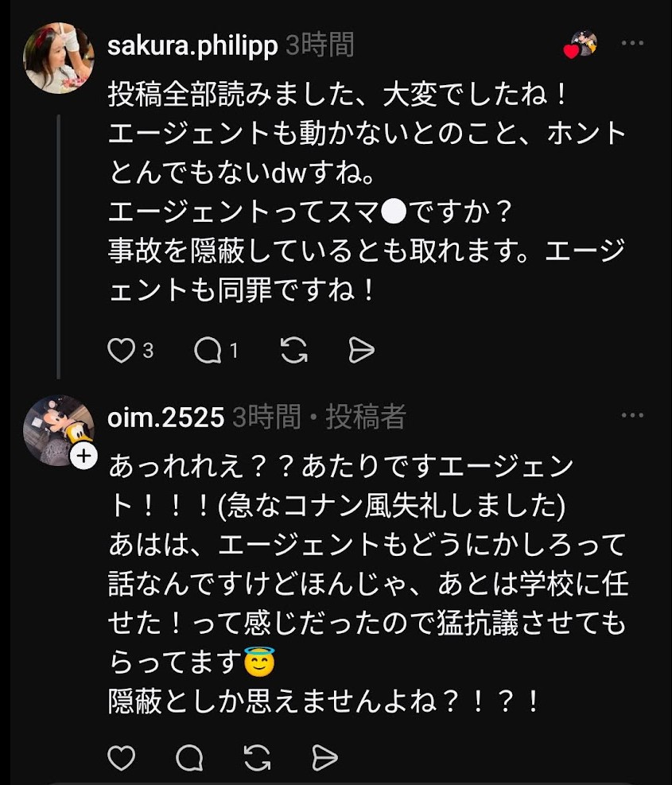Open the sakura.philipp username link
The height and width of the screenshot is (785, 672).
tap(192, 45)
